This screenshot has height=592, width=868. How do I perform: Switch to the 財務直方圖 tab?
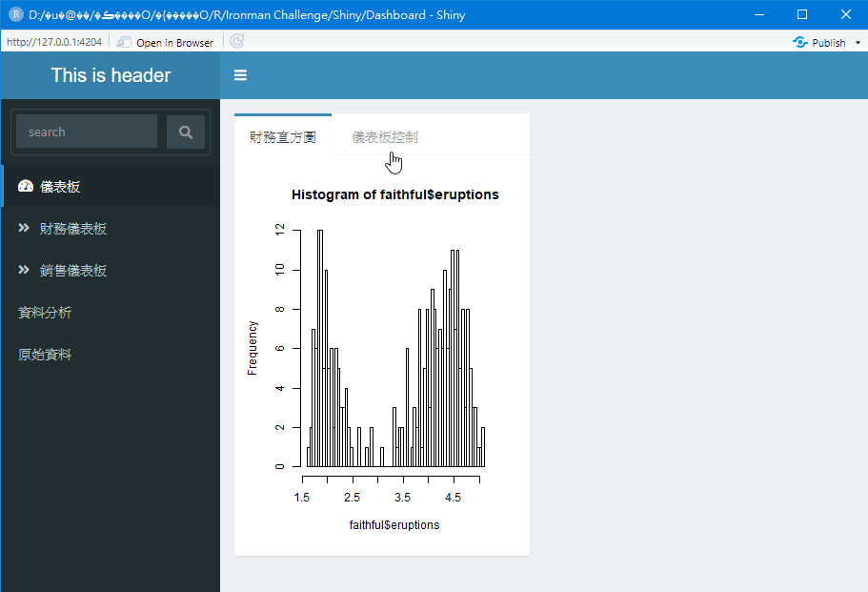(283, 135)
